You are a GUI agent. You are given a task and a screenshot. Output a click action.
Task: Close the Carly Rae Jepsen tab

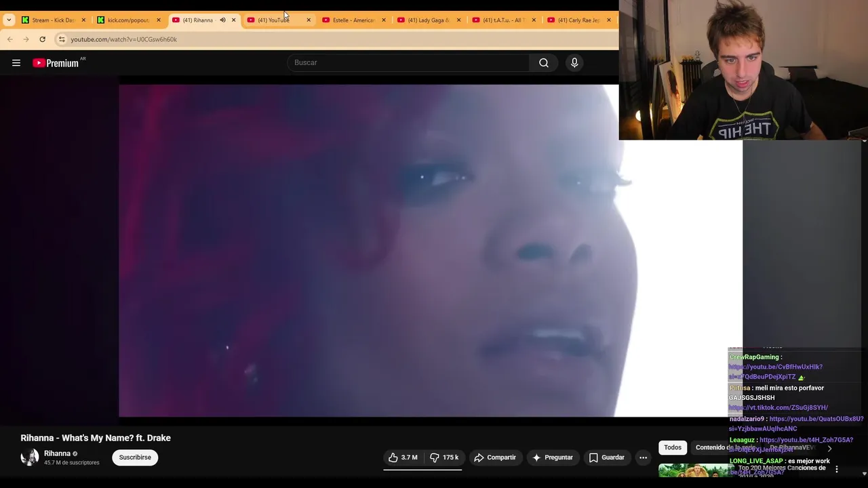click(x=609, y=20)
